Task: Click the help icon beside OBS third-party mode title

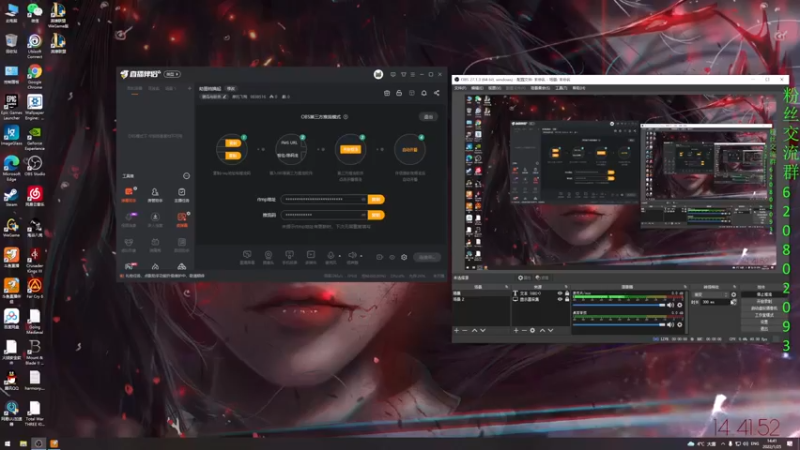Action: [345, 117]
